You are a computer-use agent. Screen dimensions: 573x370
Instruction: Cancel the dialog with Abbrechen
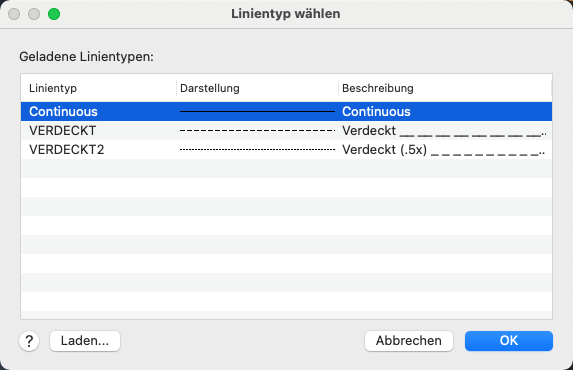tap(409, 341)
